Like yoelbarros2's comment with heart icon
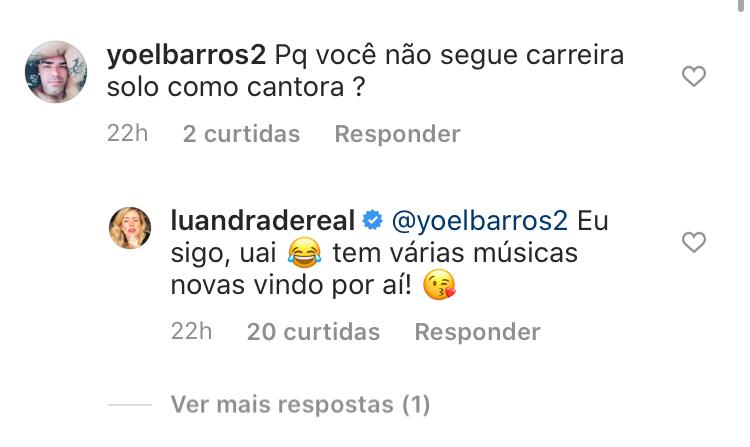The width and height of the screenshot is (750, 447). click(x=694, y=76)
